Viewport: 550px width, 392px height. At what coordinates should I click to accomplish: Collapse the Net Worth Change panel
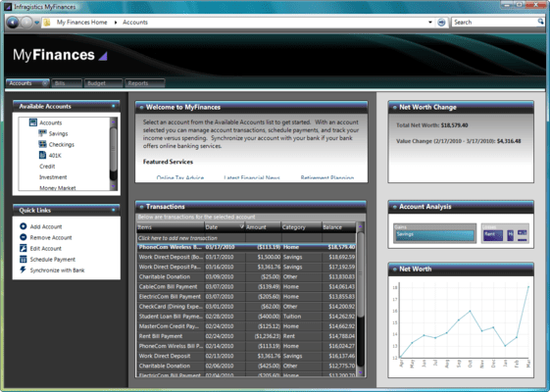(395, 107)
